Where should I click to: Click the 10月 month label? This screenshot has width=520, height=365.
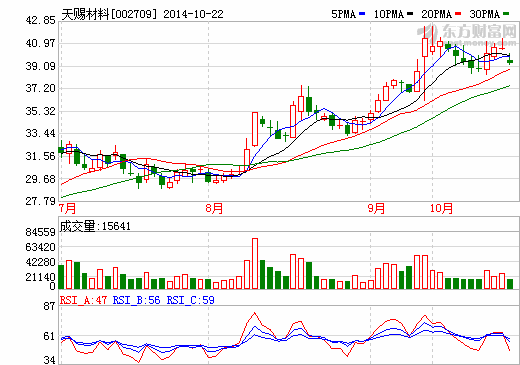coord(441,209)
